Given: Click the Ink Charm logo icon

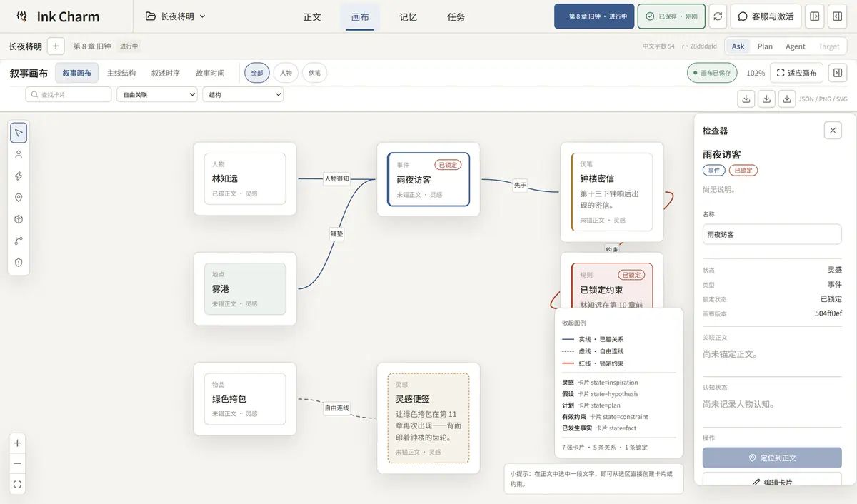Looking at the screenshot, I should pos(22,16).
